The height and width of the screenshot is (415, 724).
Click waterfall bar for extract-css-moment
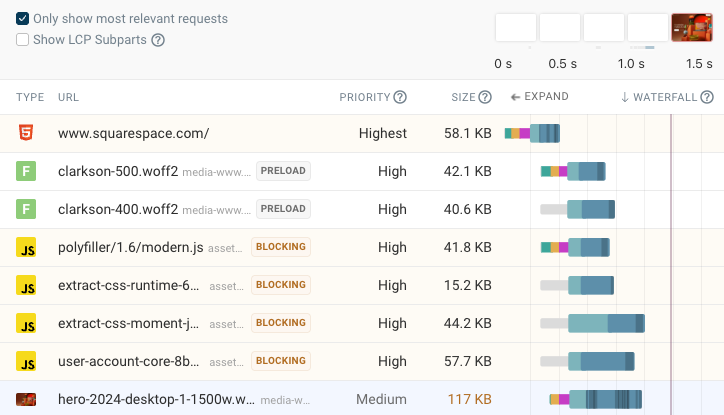point(592,323)
